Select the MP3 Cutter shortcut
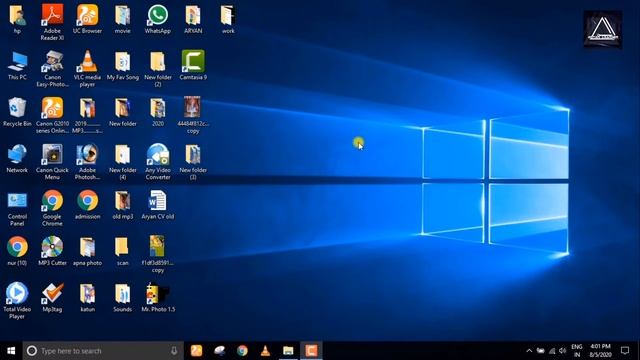 click(52, 251)
